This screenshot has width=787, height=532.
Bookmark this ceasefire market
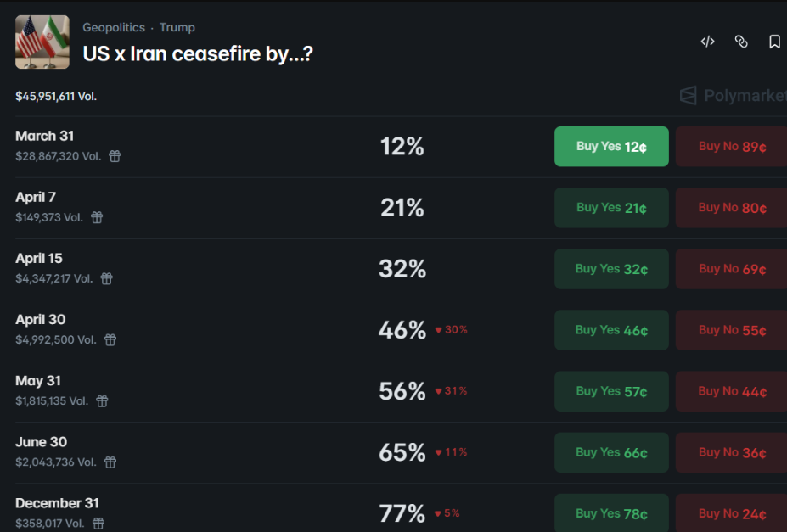774,42
